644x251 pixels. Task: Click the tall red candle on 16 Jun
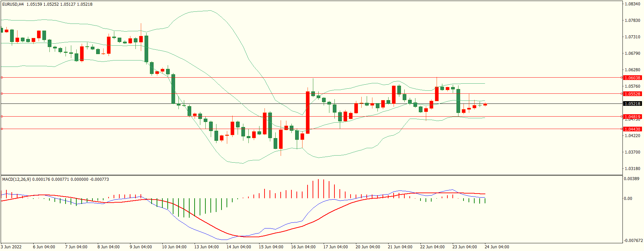coord(308,113)
